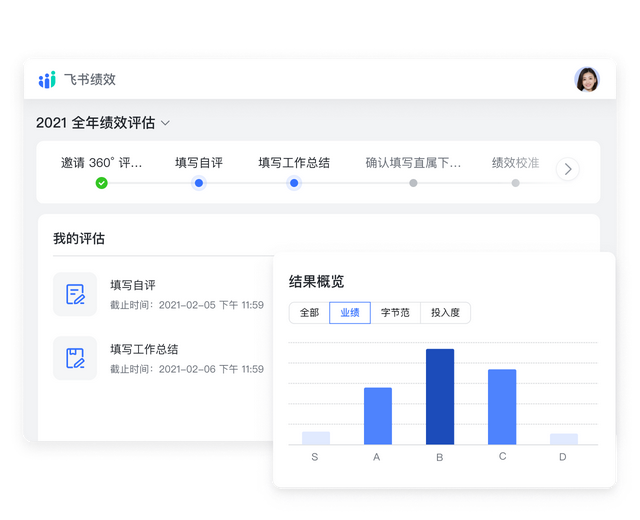Switch to the 投入度 tab
Screen dimensions: 640x520
tap(445, 313)
